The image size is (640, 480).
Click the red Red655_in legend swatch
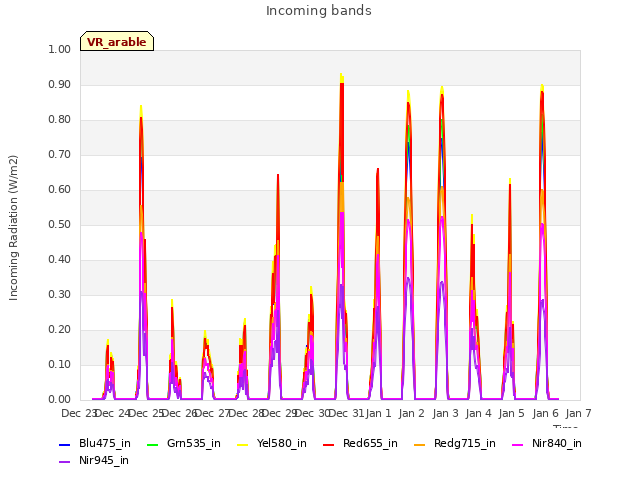point(329,444)
